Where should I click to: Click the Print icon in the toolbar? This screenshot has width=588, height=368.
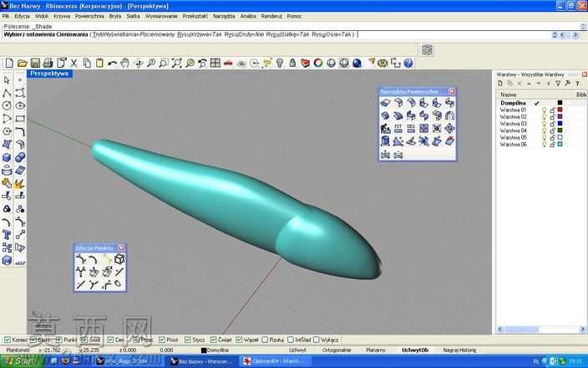pos(48,63)
